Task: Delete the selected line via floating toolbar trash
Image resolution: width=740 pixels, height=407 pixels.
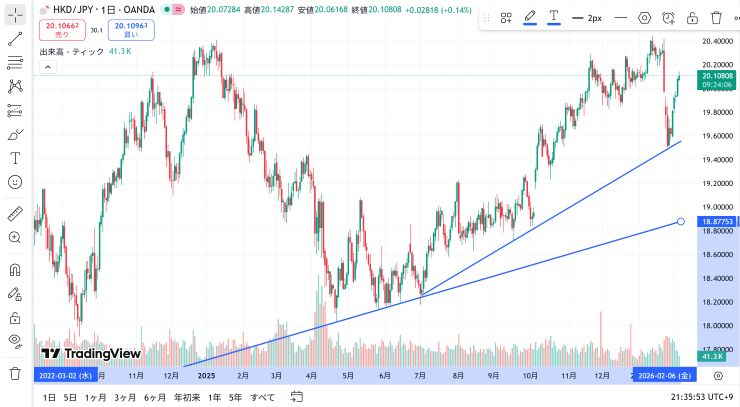Action: click(716, 18)
